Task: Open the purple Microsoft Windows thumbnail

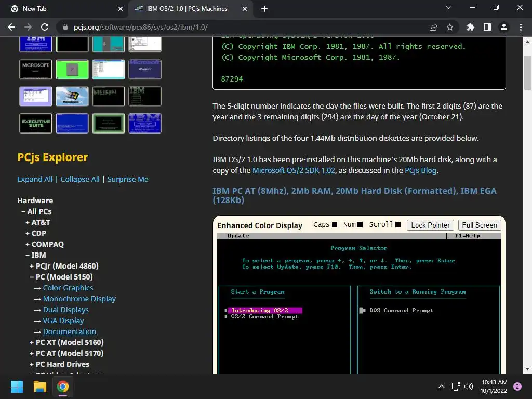Action: pyautogui.click(x=145, y=69)
